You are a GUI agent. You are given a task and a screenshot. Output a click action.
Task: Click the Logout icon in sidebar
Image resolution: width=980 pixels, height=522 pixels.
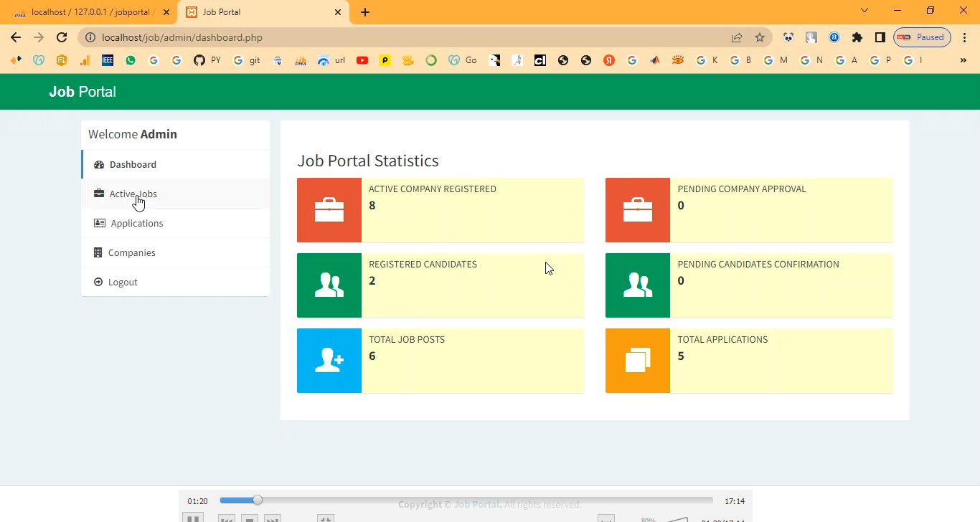click(98, 282)
